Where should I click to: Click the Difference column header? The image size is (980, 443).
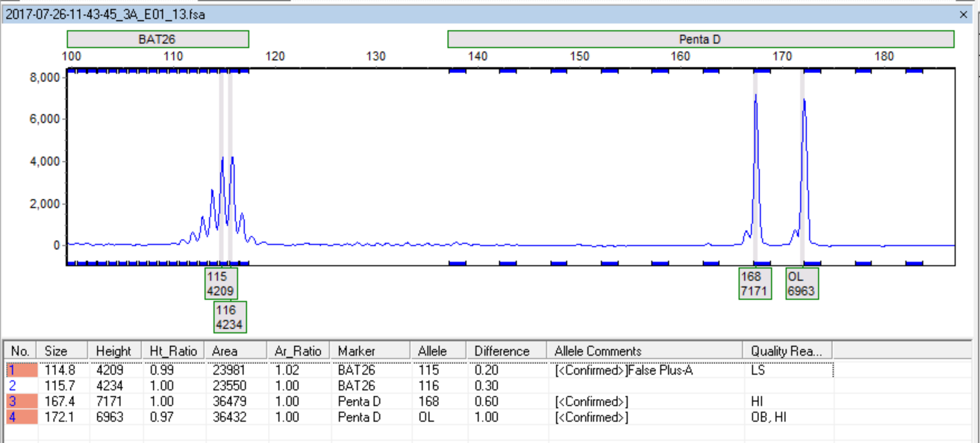pyautogui.click(x=507, y=351)
